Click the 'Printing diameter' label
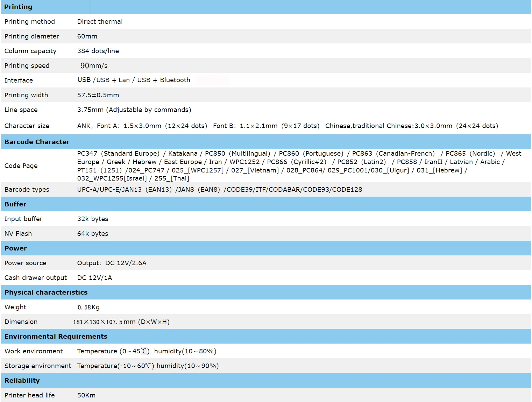Viewport: 532px width, 402px height. coord(32,36)
